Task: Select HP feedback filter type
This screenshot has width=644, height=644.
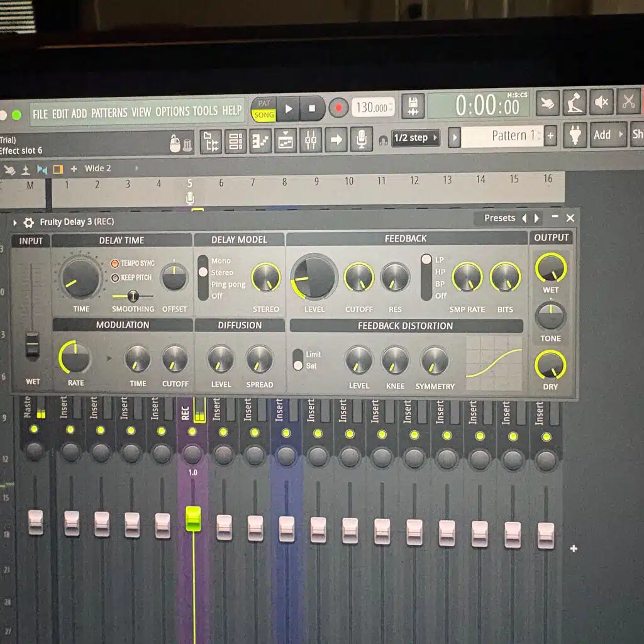Action: [440, 272]
